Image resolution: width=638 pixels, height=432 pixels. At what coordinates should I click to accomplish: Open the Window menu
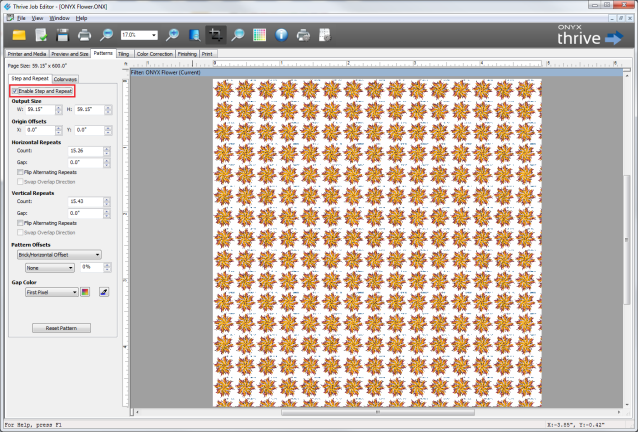coord(59,18)
